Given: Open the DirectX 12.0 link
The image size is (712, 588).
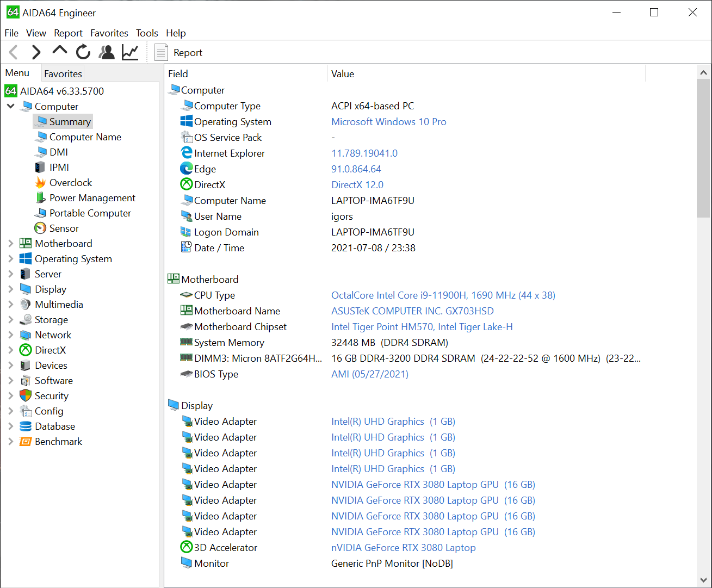Looking at the screenshot, I should click(357, 185).
